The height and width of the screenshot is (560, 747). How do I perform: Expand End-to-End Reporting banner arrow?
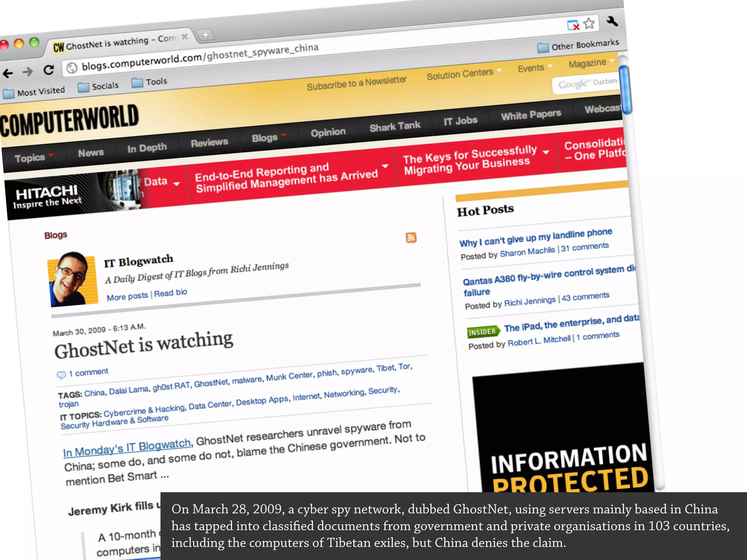point(385,166)
